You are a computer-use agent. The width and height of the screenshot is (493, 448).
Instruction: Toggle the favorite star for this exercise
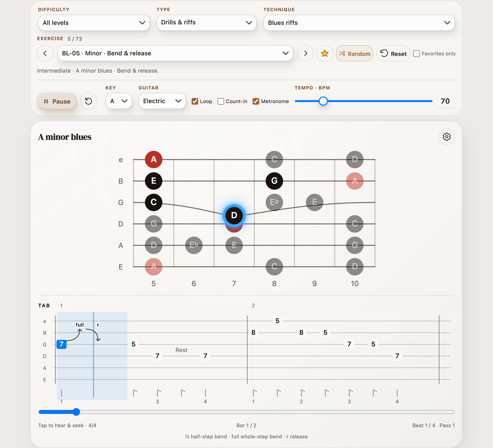324,53
